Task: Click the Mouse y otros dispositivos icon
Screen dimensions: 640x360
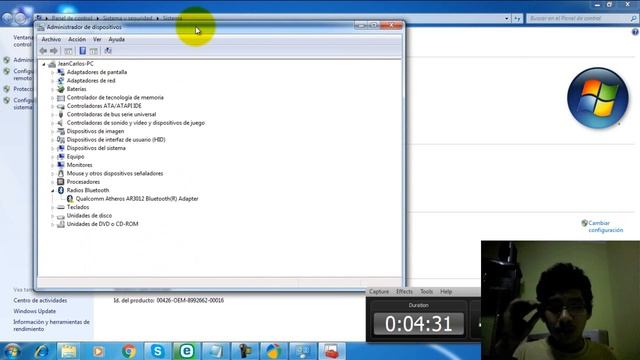Action: pos(61,173)
